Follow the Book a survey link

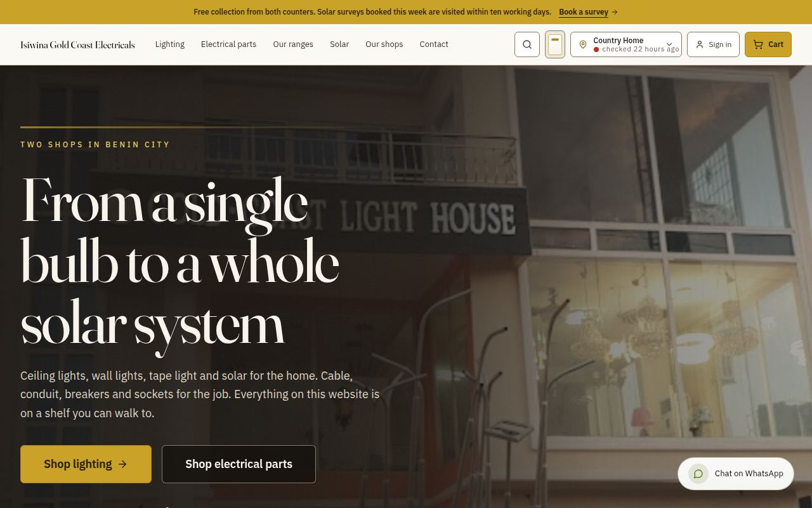tap(588, 12)
